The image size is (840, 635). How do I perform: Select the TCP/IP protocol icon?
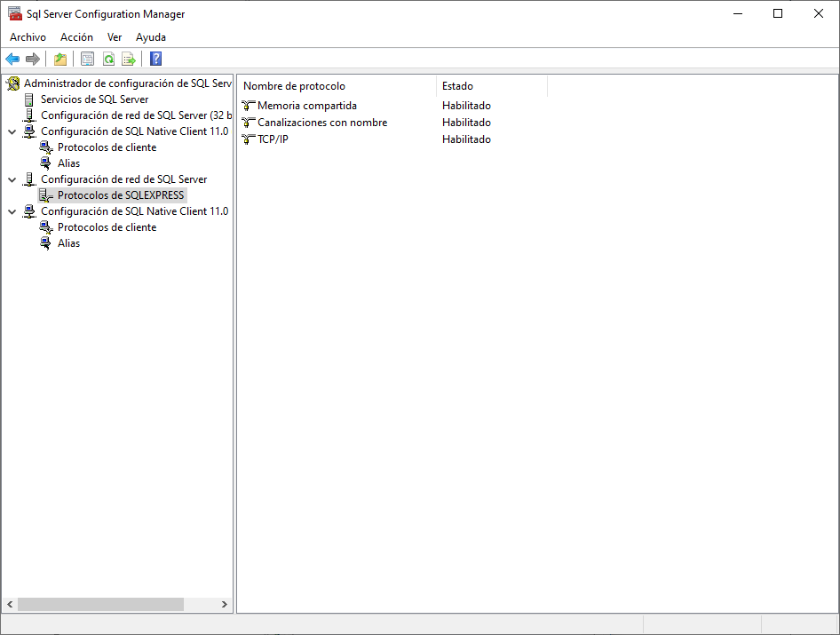point(249,139)
